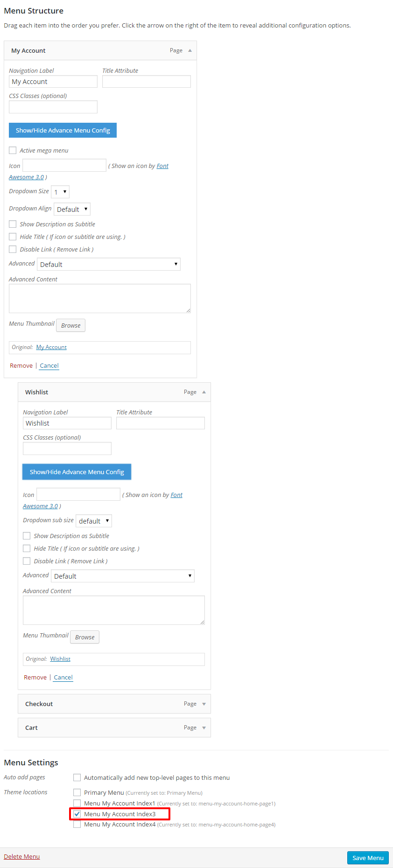Image resolution: width=393 pixels, height=868 pixels.
Task: Focus the My Account Icon input field
Action: [x=64, y=165]
